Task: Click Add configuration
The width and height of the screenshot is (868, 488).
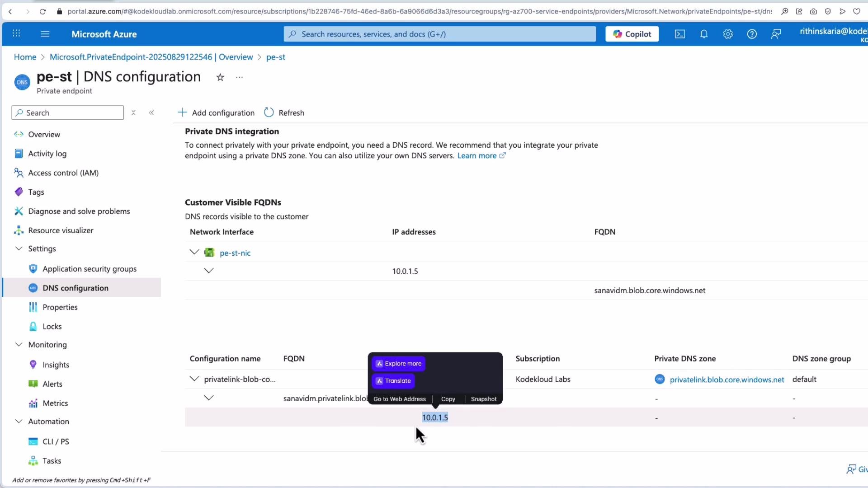Action: pos(216,113)
